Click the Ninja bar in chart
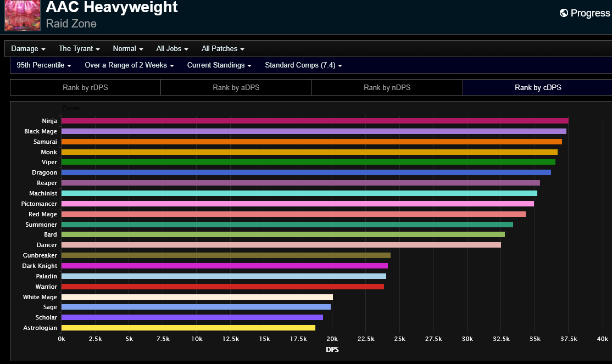Screen dimensions: 612x364 pyautogui.click(x=315, y=121)
